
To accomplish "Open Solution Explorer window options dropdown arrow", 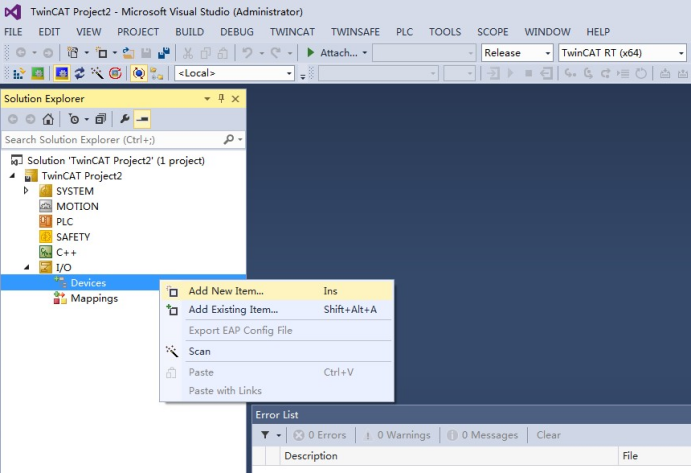I will 207,99.
